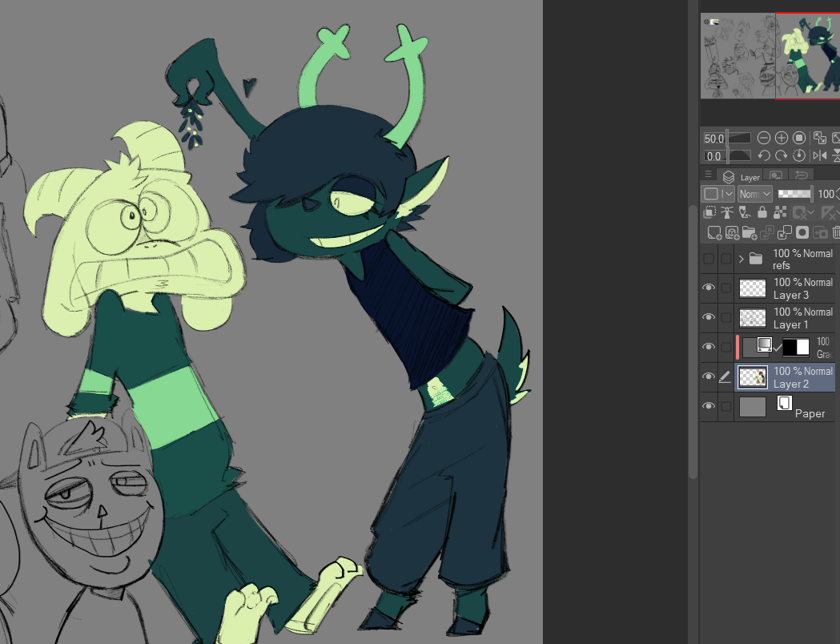The height and width of the screenshot is (644, 840).
Task: Check the selection box next to Layer 1
Action: click(726, 318)
